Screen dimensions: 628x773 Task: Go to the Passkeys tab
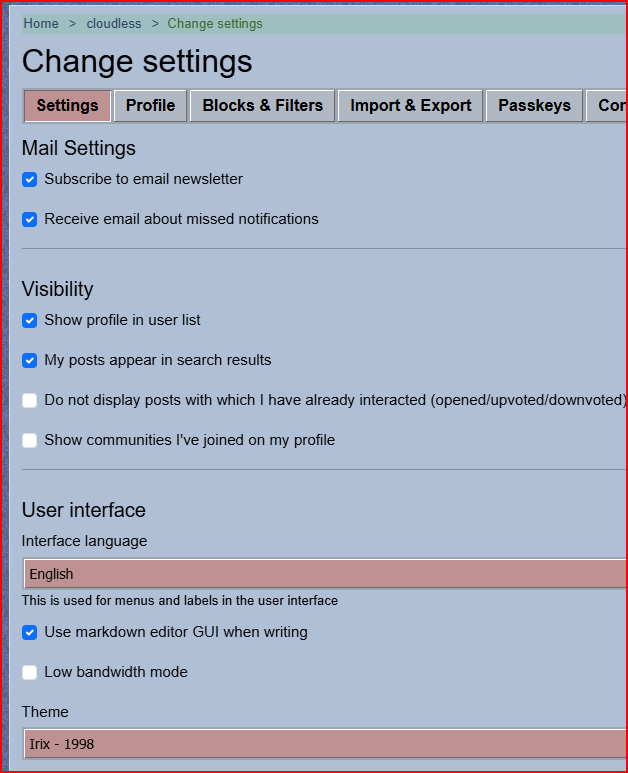534,106
